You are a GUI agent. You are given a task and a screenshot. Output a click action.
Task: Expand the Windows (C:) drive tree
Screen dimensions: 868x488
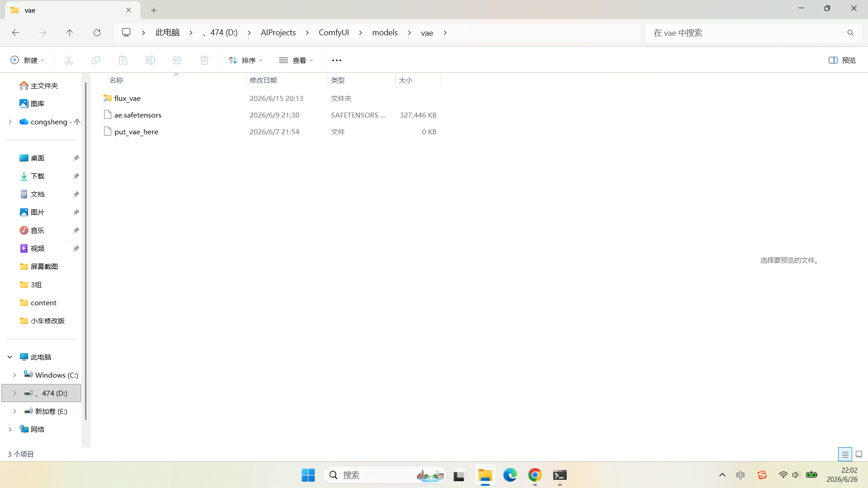(14, 375)
